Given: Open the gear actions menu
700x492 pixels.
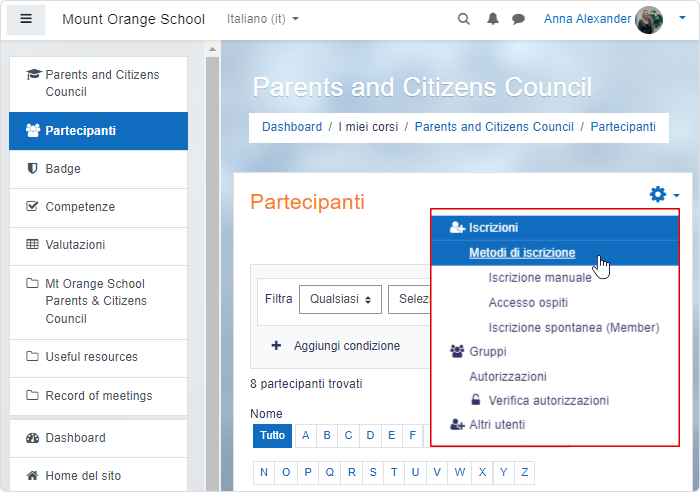Looking at the screenshot, I should tap(664, 195).
